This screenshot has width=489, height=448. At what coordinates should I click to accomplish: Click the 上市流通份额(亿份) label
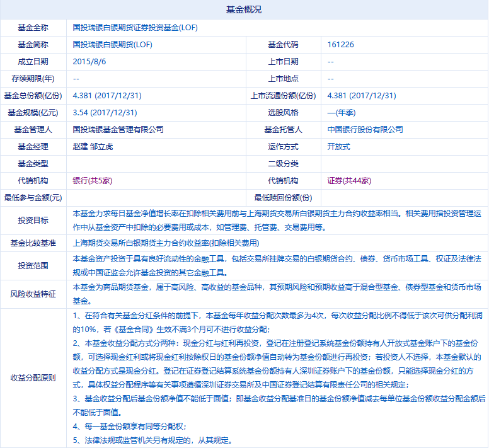click(283, 96)
